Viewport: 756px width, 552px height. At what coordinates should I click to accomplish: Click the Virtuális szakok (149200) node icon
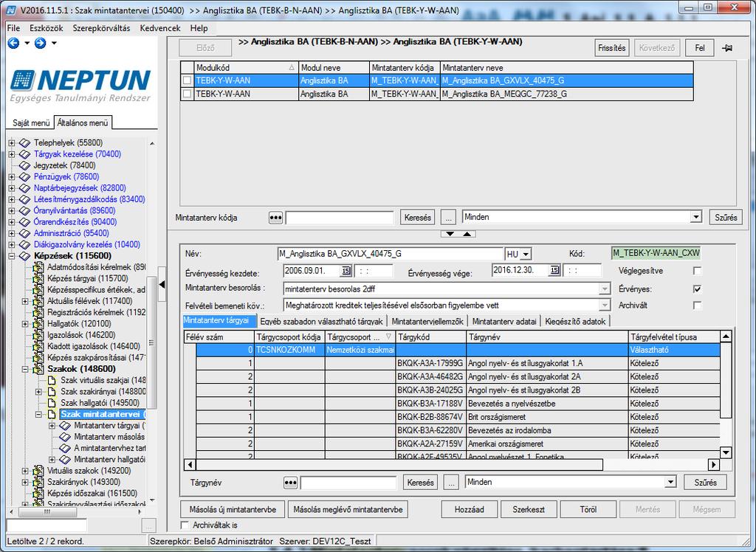coord(38,471)
